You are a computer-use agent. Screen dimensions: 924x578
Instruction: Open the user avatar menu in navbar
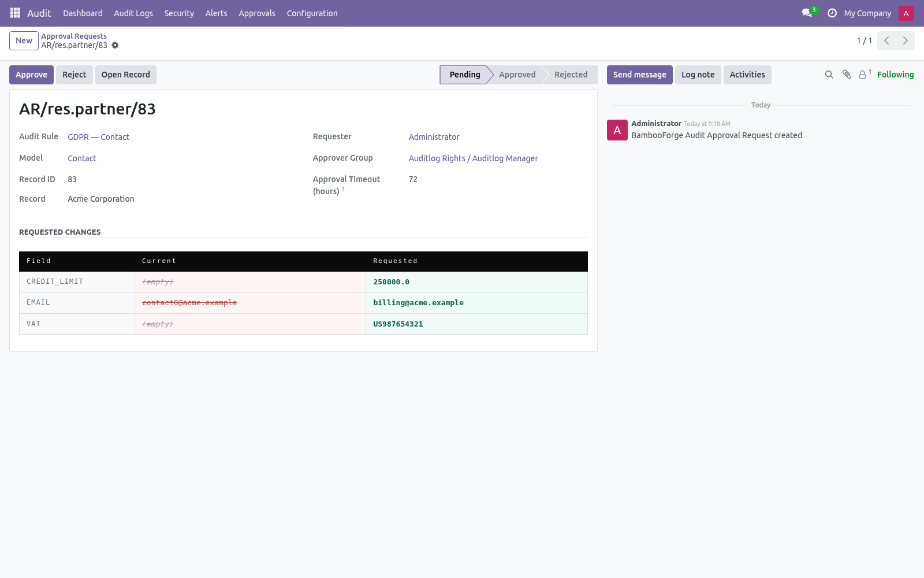(x=906, y=13)
